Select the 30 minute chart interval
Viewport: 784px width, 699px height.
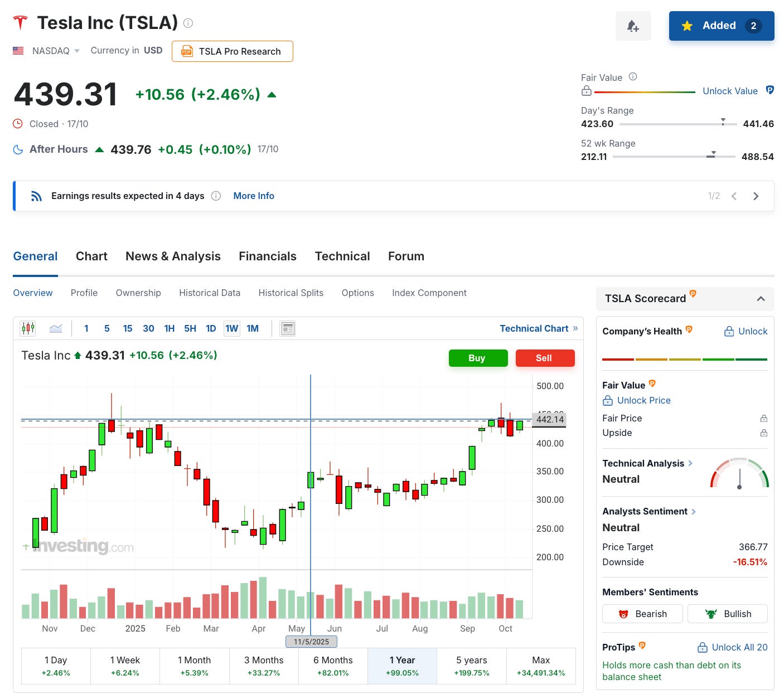[x=148, y=328]
